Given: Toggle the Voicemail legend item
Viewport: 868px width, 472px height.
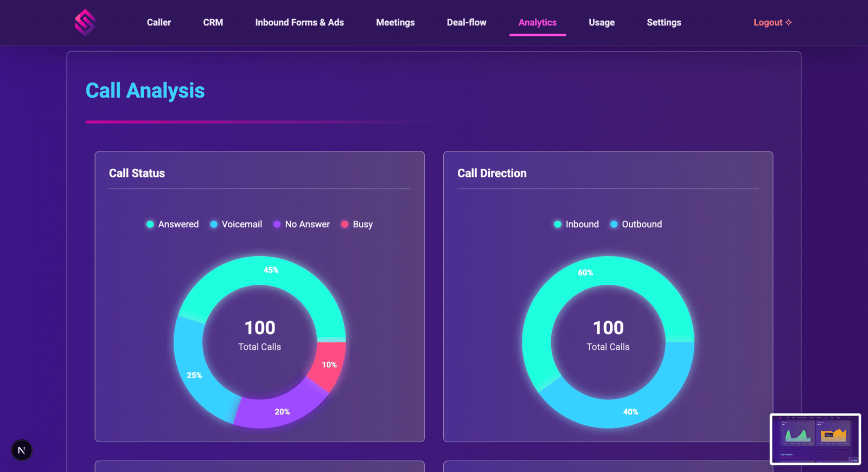Looking at the screenshot, I should point(236,224).
